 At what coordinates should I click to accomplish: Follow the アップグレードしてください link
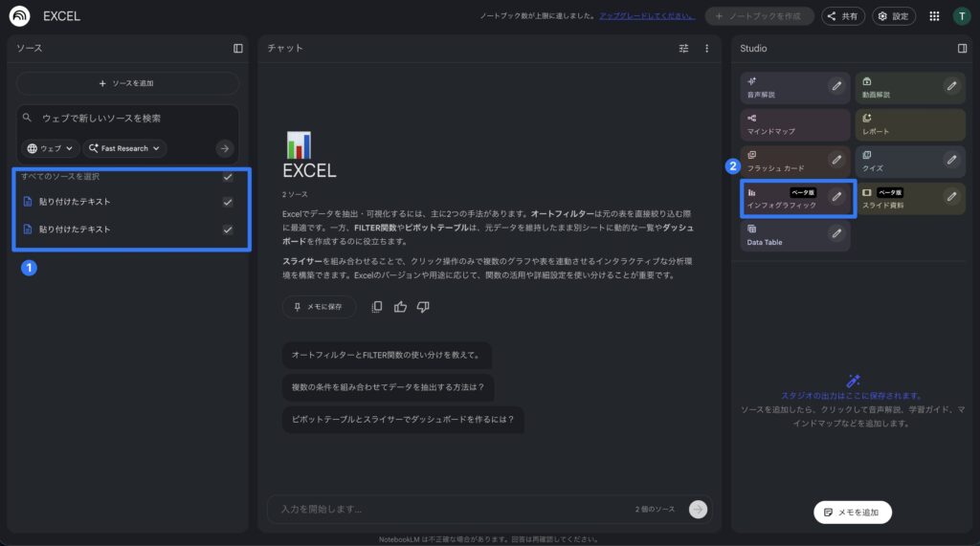tap(647, 16)
